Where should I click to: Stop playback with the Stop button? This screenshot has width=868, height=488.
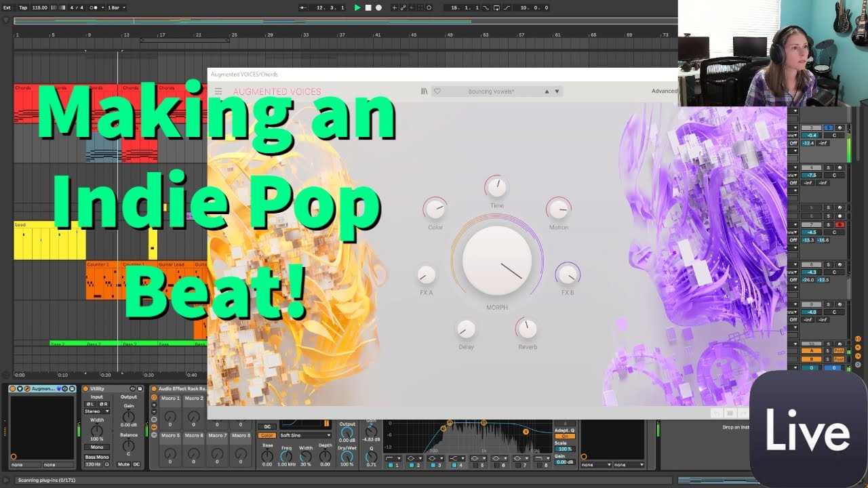(x=368, y=7)
